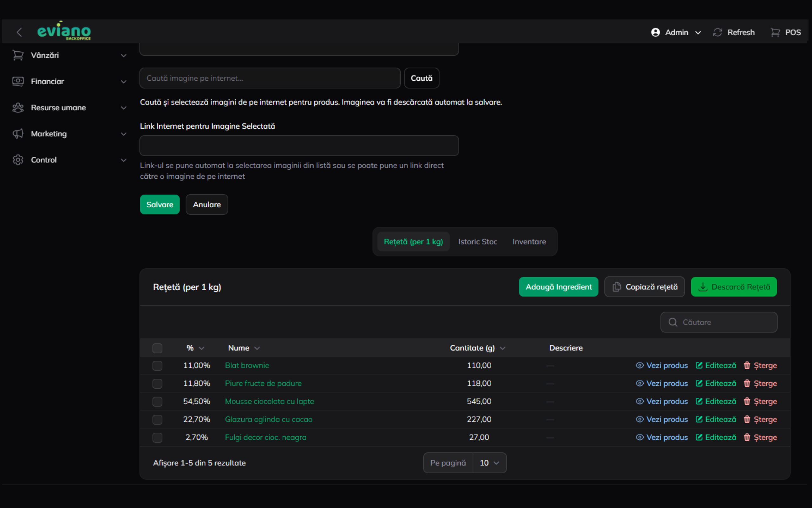Click trash icon for Piure fructe de padure
The width and height of the screenshot is (812, 508).
tap(747, 383)
